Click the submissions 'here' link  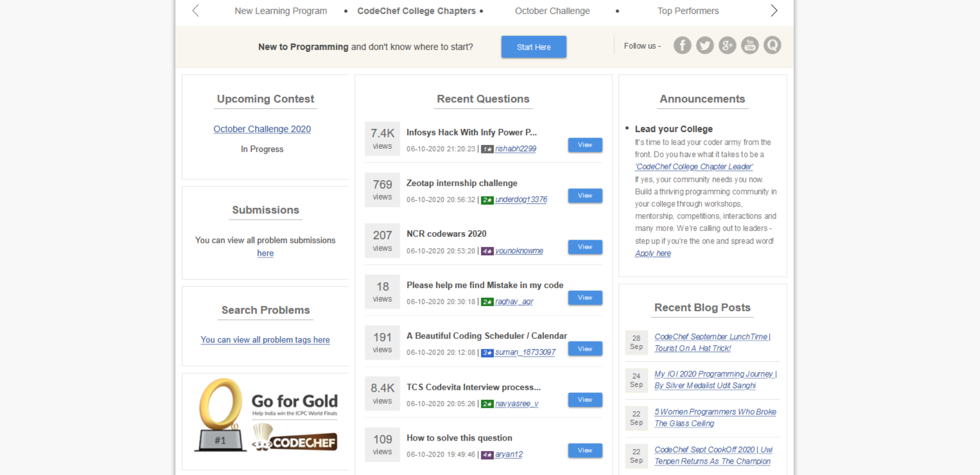click(x=265, y=253)
